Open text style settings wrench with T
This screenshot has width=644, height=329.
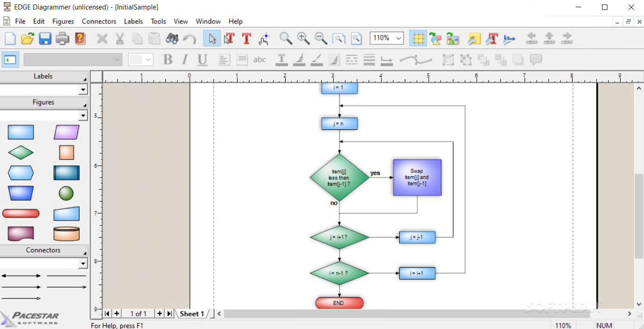pyautogui.click(x=492, y=38)
